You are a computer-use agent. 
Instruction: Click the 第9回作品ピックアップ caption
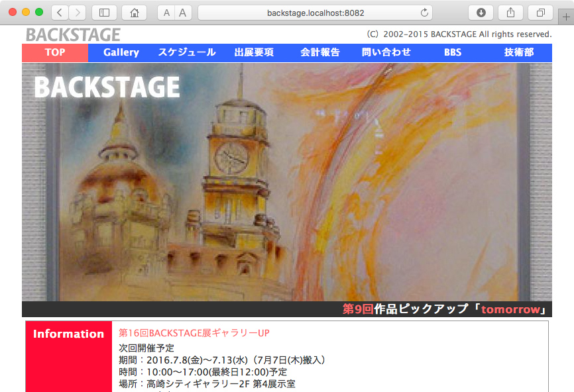point(444,309)
